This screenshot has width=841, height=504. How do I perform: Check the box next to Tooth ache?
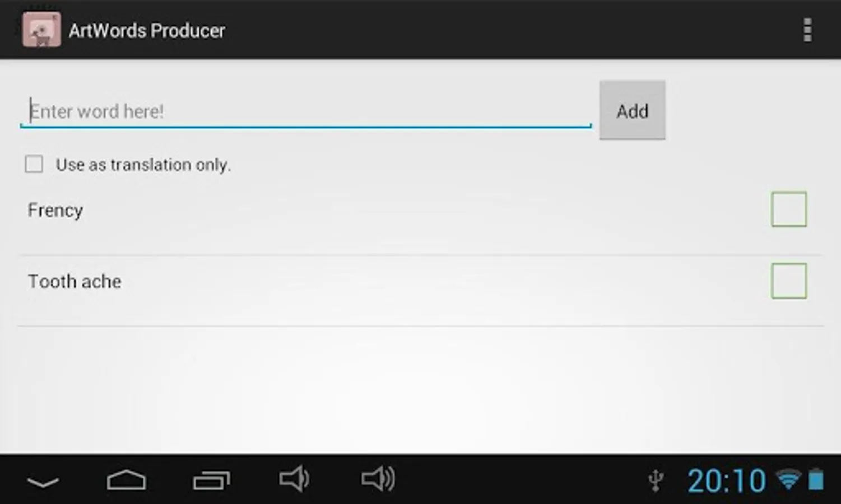[x=789, y=281]
